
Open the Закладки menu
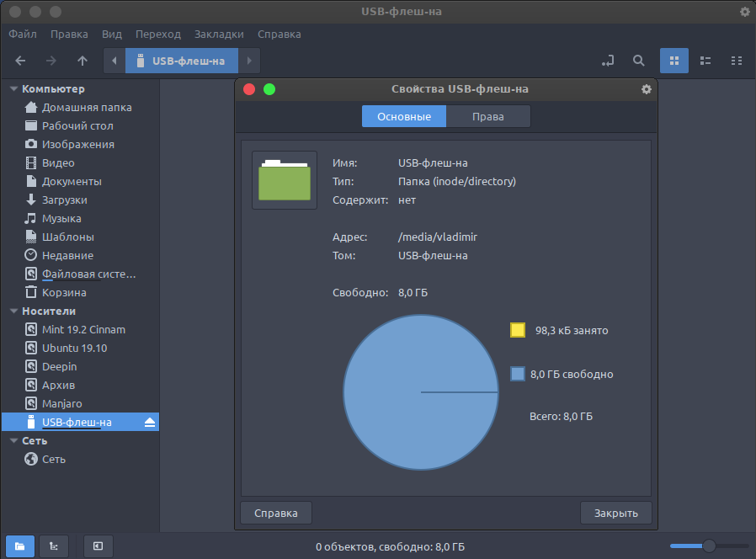(x=219, y=35)
